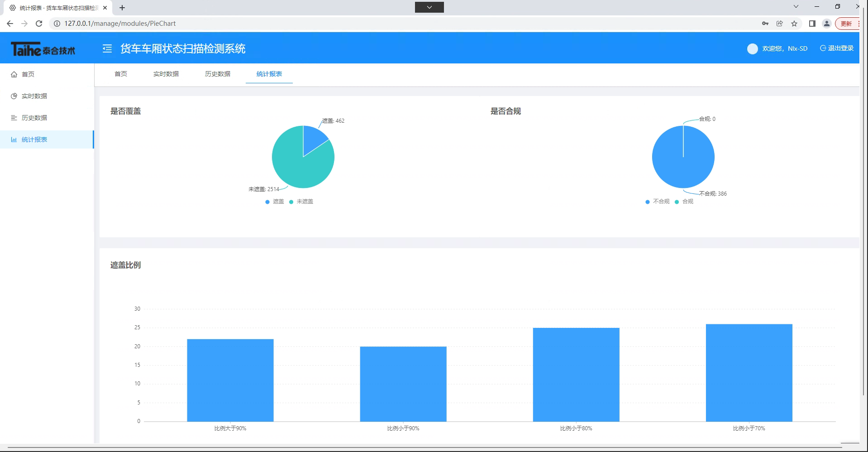
Task: Open the browser side panel icon
Action: 812,24
